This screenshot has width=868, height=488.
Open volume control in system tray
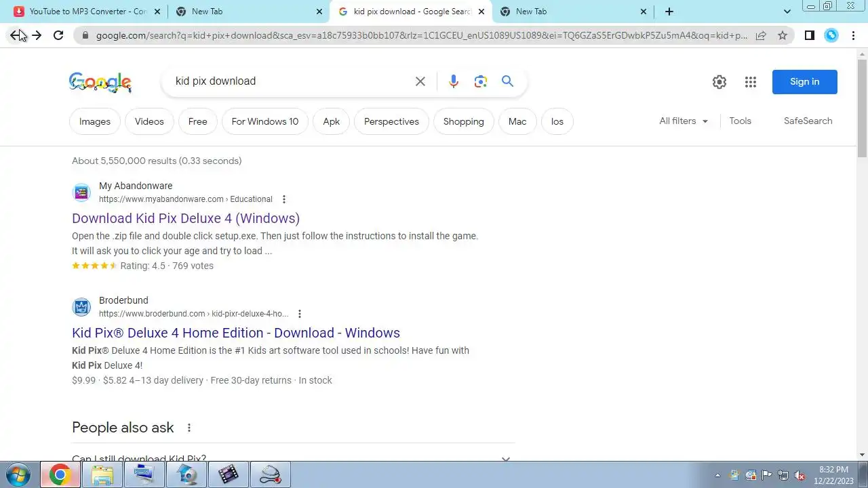[x=800, y=475]
